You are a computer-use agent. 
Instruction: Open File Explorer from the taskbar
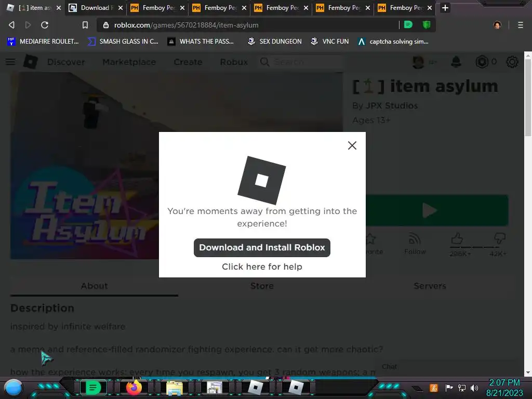pyautogui.click(x=174, y=388)
